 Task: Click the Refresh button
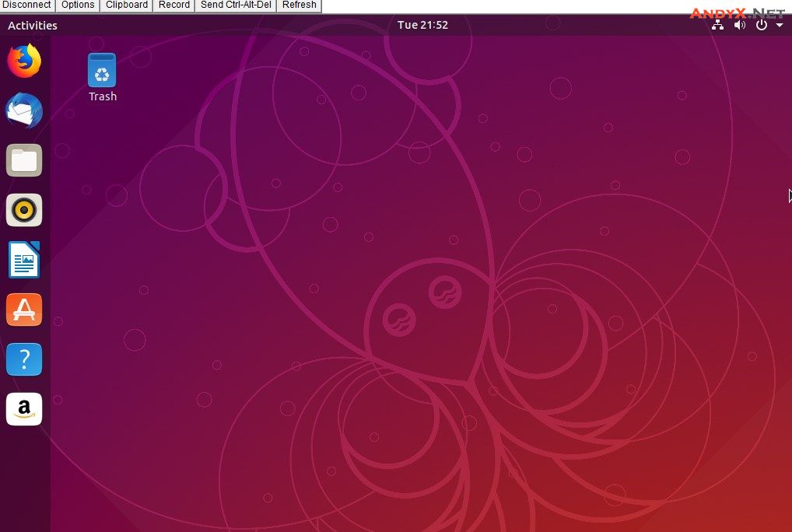click(300, 5)
